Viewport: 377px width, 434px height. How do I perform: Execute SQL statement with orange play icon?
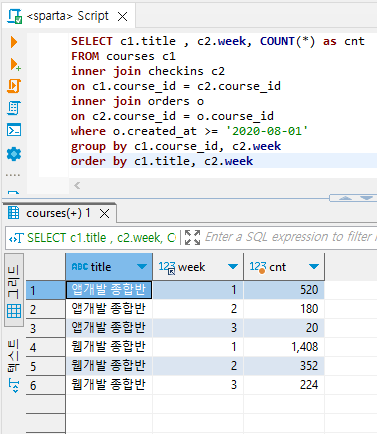point(14,42)
